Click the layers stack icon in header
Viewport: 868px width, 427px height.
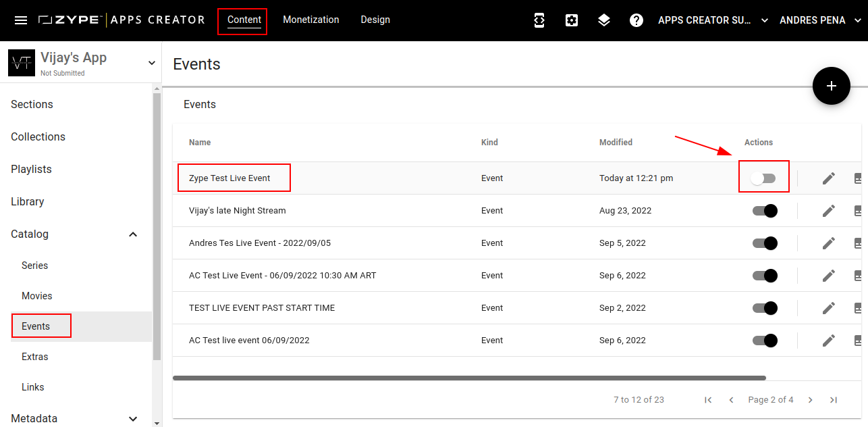[604, 20]
